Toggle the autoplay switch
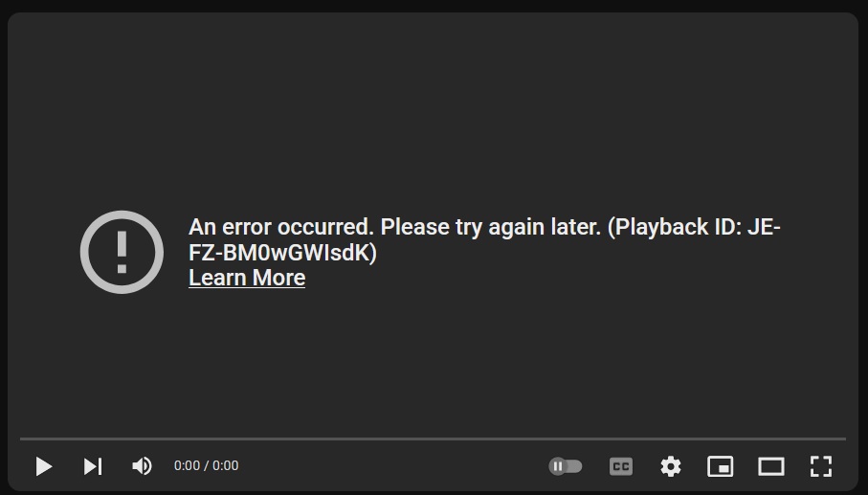This screenshot has height=495, width=868. [566, 466]
